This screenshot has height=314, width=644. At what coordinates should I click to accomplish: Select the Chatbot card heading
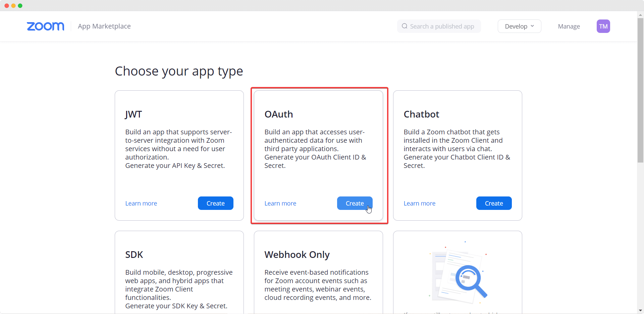pos(421,114)
